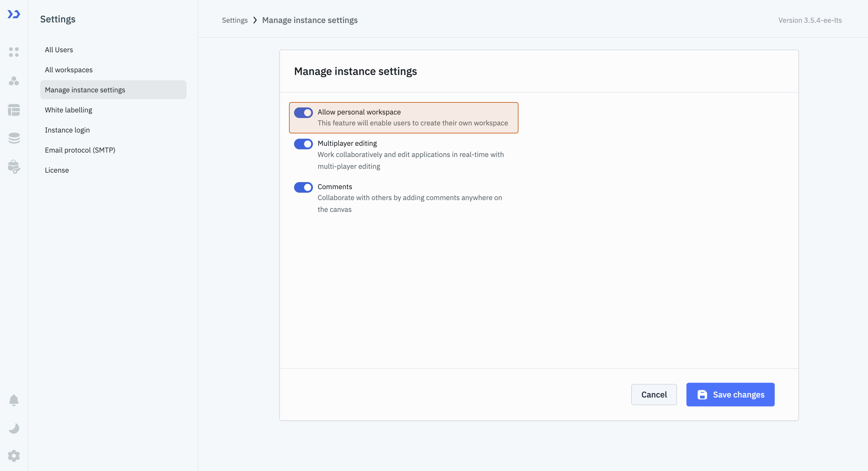Open the Database sidebar icon

click(x=14, y=138)
